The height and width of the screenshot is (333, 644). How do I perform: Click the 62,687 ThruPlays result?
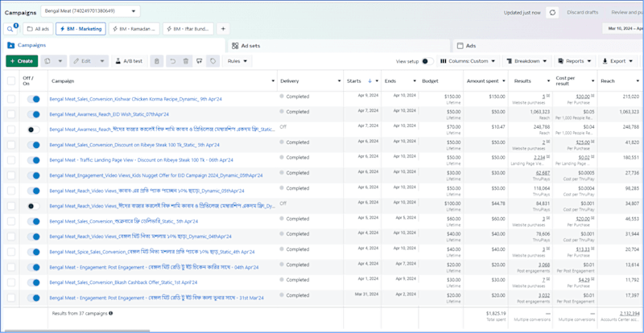(x=542, y=173)
